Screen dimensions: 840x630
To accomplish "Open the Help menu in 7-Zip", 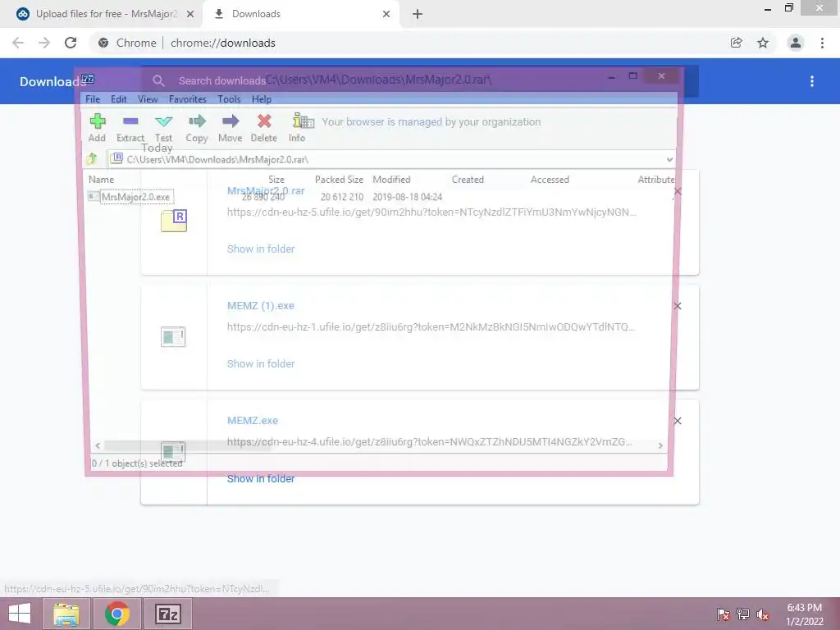I will (262, 99).
